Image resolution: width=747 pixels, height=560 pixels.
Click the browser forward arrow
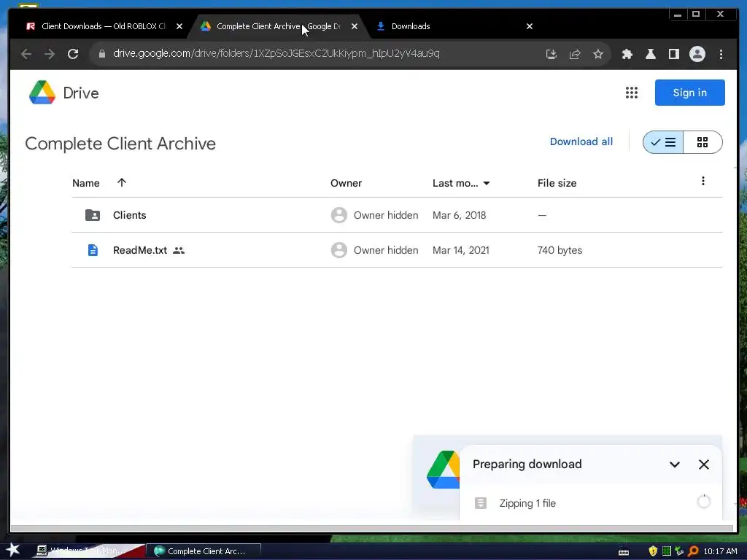(x=50, y=54)
